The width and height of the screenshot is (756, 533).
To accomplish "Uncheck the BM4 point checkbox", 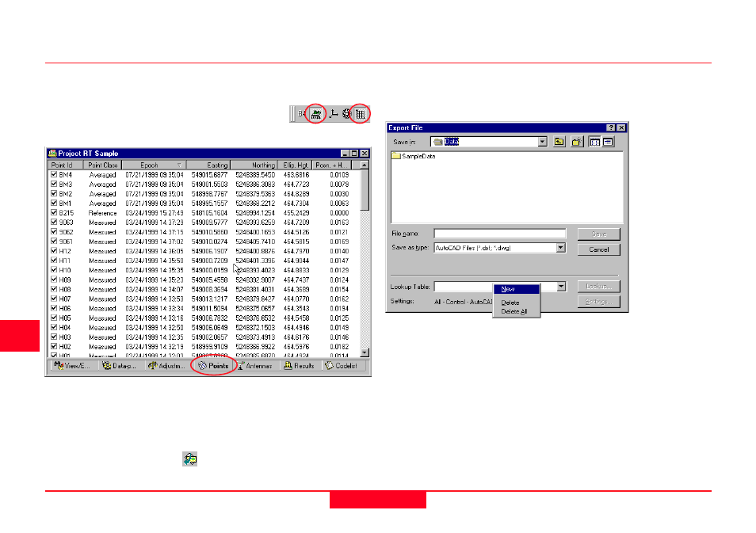I will click(54, 174).
